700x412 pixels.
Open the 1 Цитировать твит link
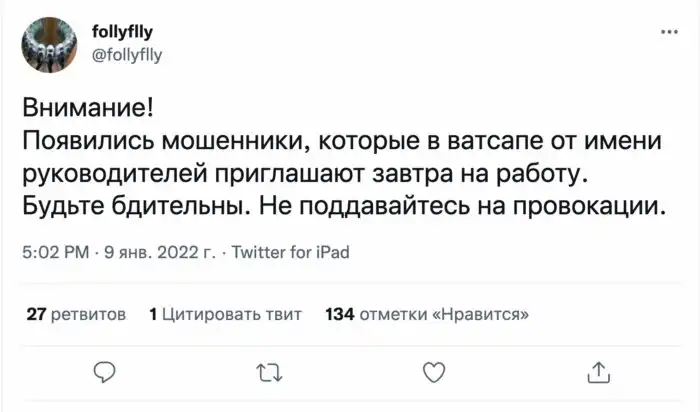pos(225,314)
